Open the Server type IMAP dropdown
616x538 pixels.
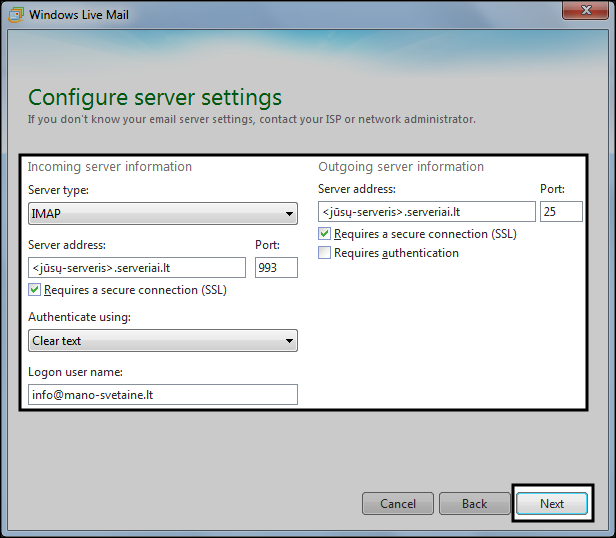click(x=162, y=213)
